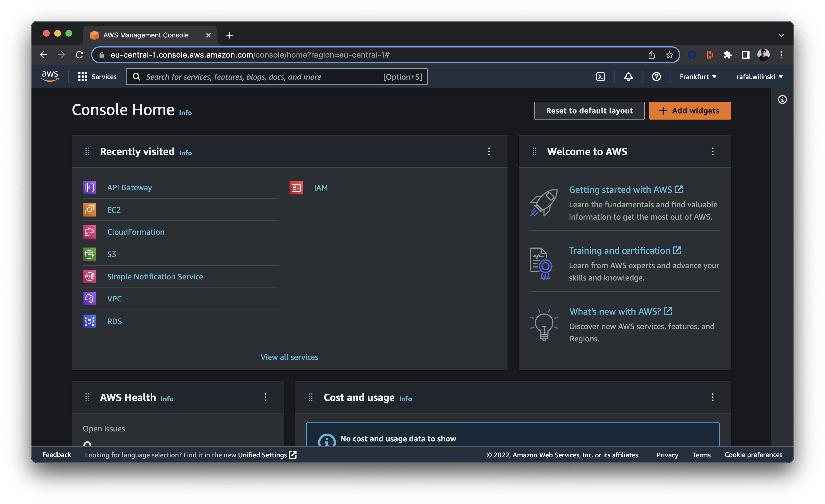
Task: Click the CloudFormation service icon
Action: (89, 232)
